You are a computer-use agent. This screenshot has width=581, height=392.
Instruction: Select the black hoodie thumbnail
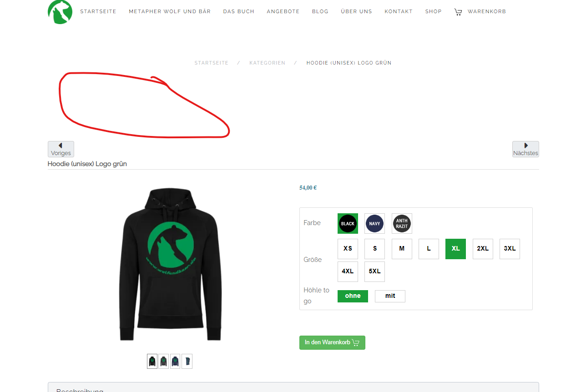[152, 361]
